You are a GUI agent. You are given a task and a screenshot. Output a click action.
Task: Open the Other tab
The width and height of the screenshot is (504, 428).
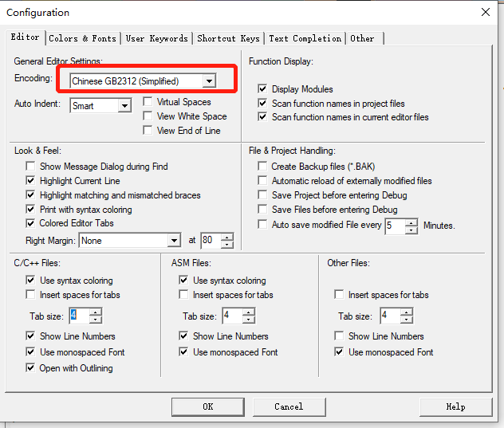[x=364, y=38]
